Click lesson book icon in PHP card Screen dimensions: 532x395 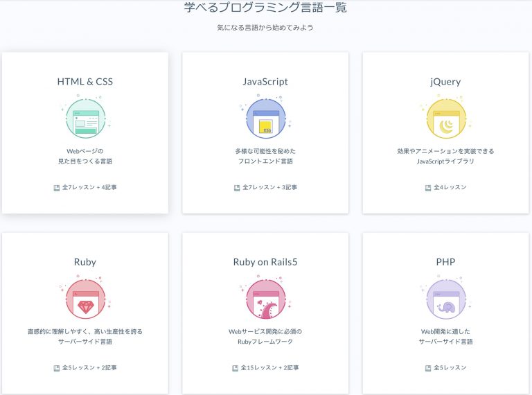pyautogui.click(x=427, y=367)
